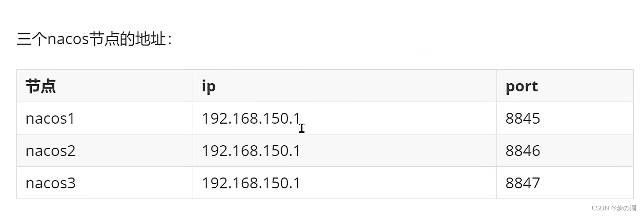
Task: Click the ip column header
Action: coord(344,86)
